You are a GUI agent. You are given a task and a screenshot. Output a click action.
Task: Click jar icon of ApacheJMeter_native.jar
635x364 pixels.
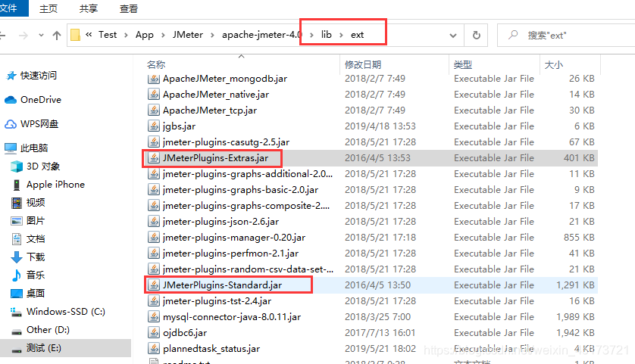coord(154,95)
